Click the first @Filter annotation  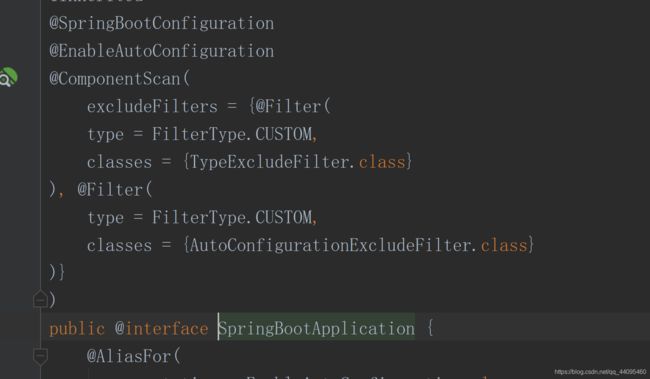[x=288, y=107]
